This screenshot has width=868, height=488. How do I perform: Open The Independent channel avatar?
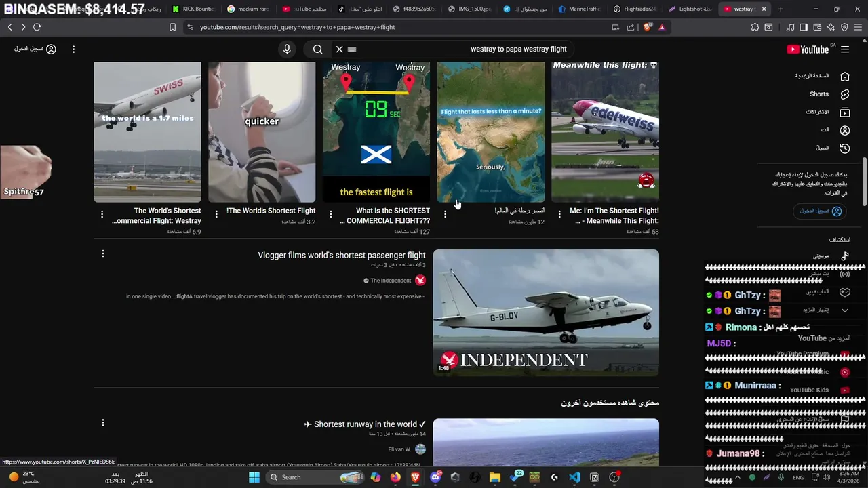click(420, 281)
